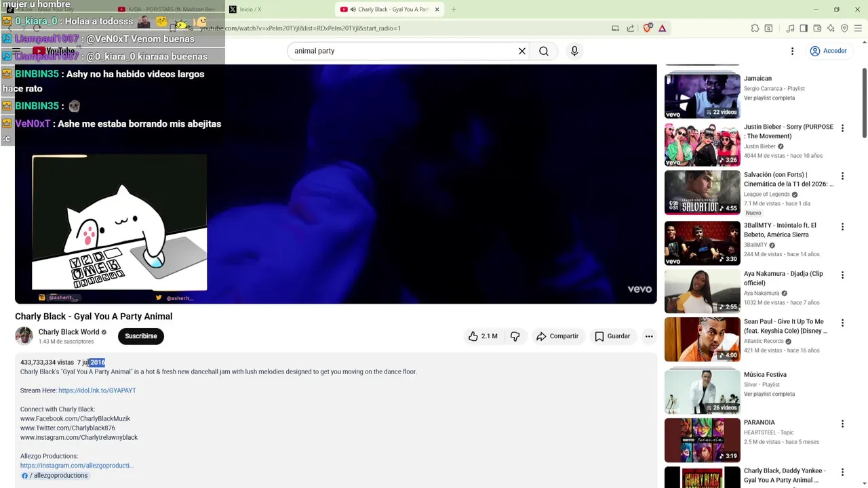This screenshot has height=488, width=868.
Task: Subscribe using the Suscribirse button
Action: 141,336
